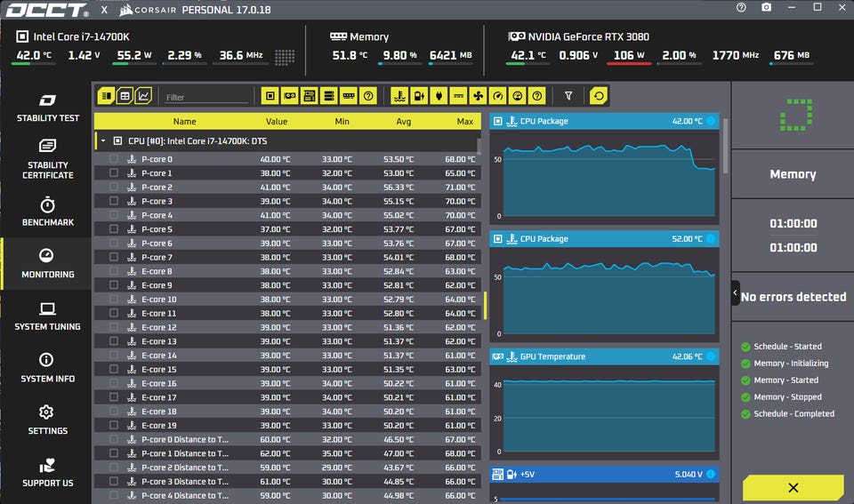854x504 pixels.
Task: Open the Stability Certificate section
Action: click(x=47, y=159)
